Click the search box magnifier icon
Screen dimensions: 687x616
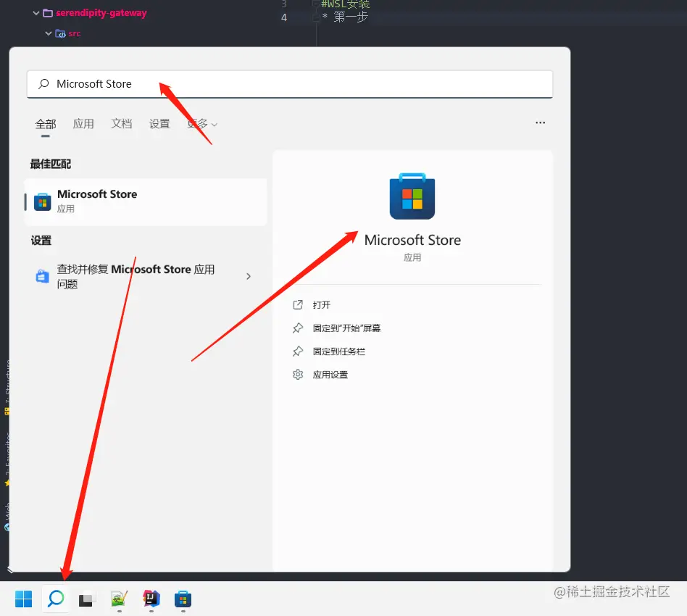[43, 83]
